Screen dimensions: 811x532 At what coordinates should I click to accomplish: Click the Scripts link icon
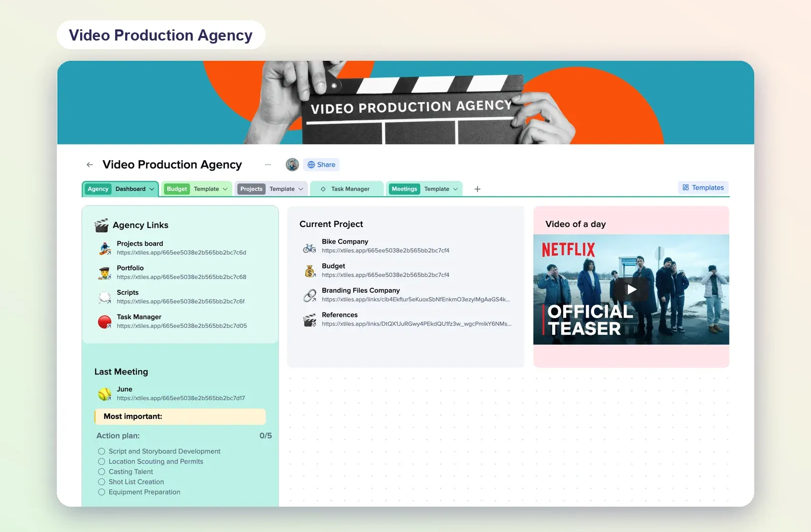105,297
